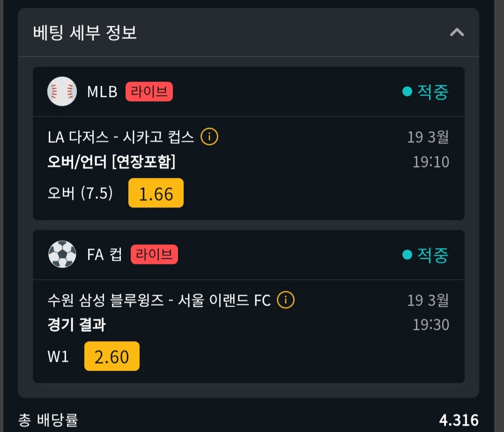Select the 2.60 odds box
Screen dimensions: 504x432
point(112,357)
